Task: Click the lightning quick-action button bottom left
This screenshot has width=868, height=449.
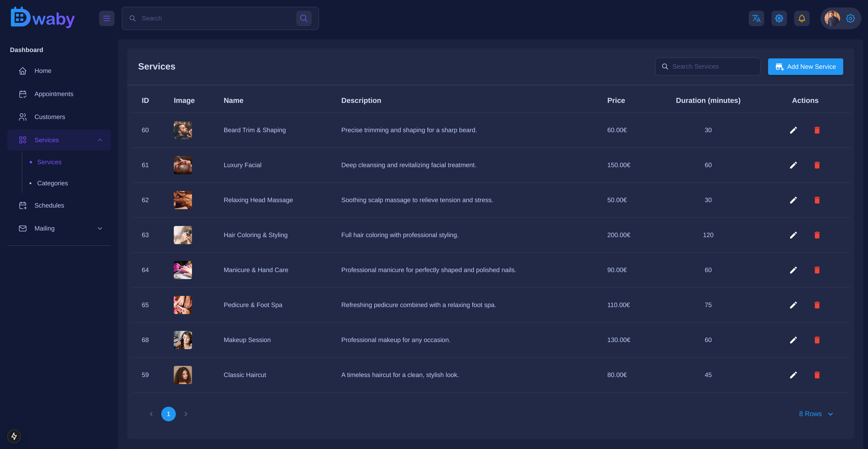Action: (14, 436)
